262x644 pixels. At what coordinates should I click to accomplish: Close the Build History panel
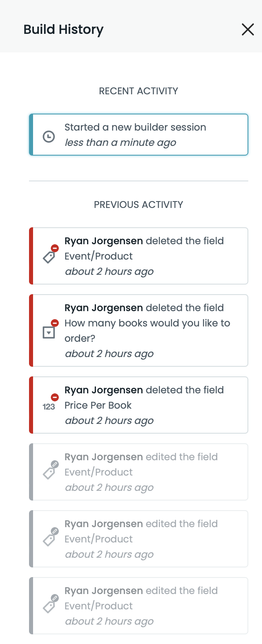click(x=247, y=29)
